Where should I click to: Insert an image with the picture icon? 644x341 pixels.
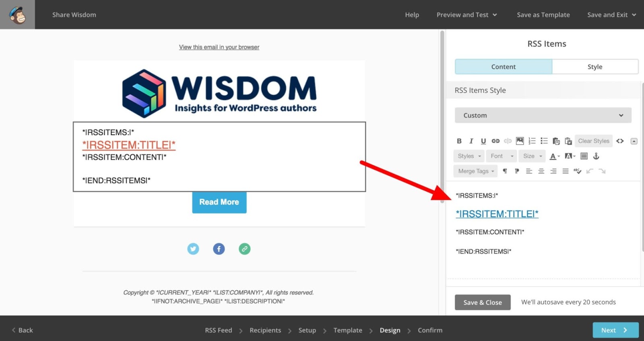pos(520,141)
